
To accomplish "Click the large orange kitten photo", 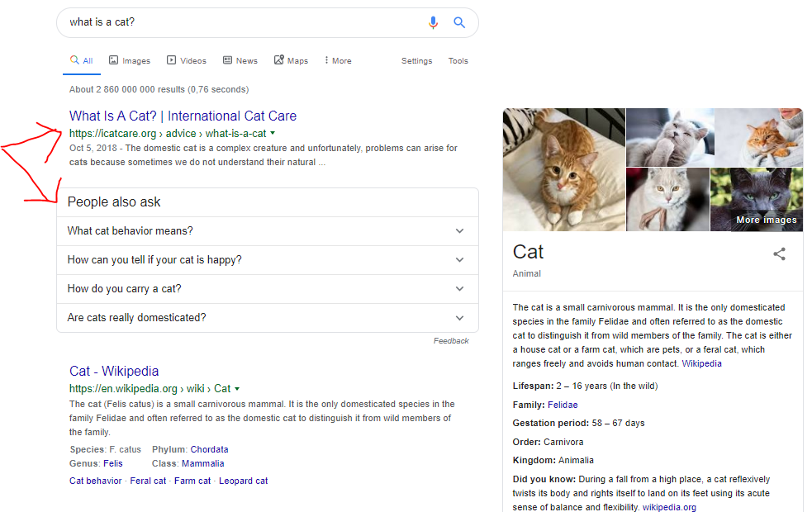I will coord(564,169).
